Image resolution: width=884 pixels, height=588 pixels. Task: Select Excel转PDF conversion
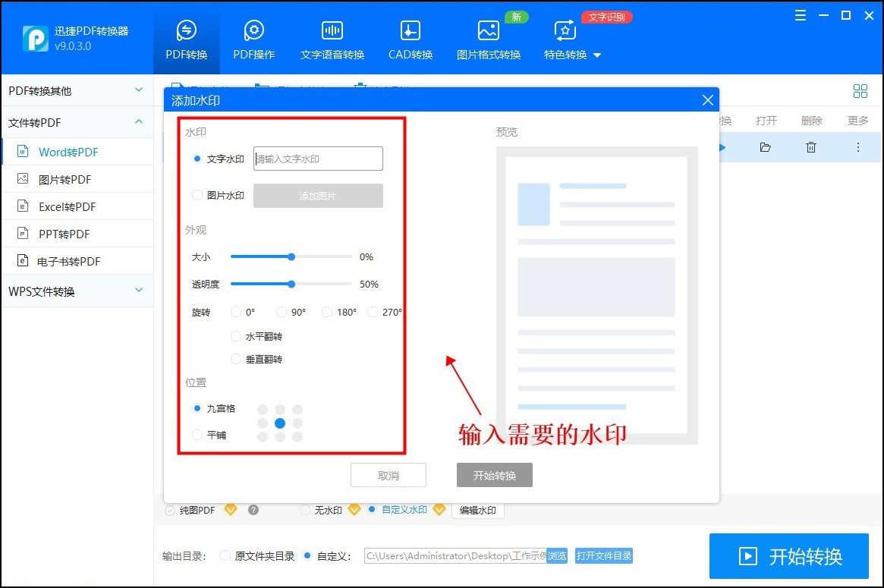(x=66, y=206)
